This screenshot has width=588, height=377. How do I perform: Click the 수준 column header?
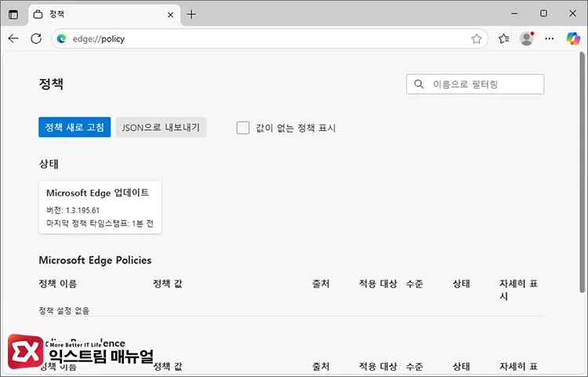[x=415, y=284]
